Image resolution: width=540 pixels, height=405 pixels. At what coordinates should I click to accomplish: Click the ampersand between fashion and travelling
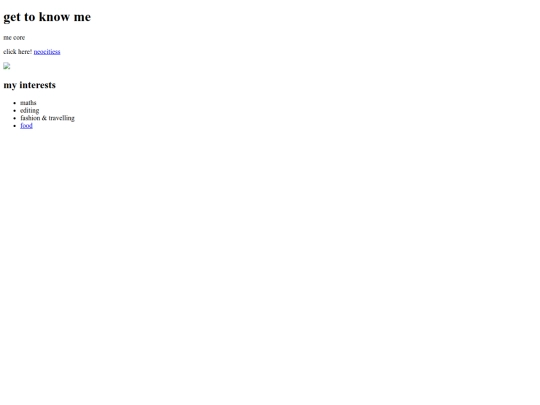(44, 118)
